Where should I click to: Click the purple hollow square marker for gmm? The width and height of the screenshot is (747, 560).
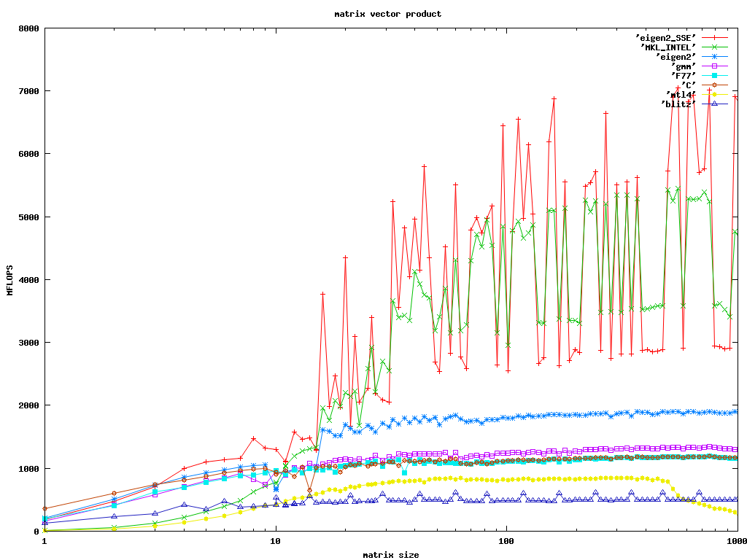pyautogui.click(x=715, y=66)
